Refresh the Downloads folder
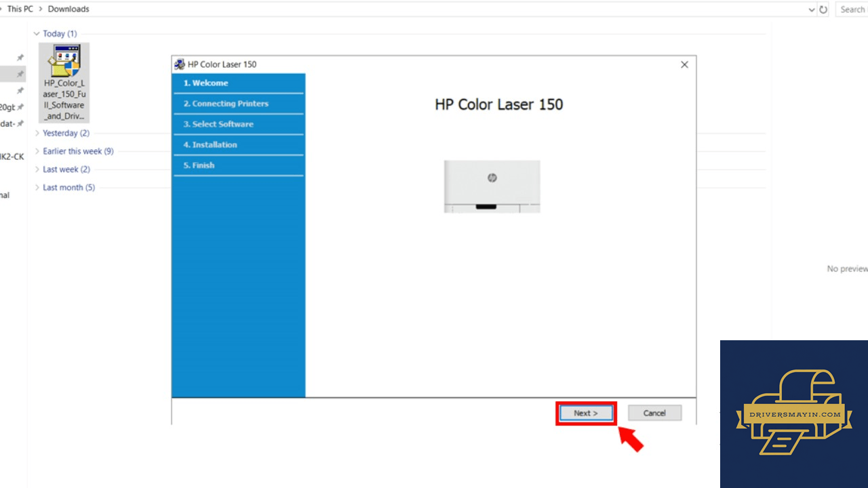The width and height of the screenshot is (868, 488). point(823,9)
